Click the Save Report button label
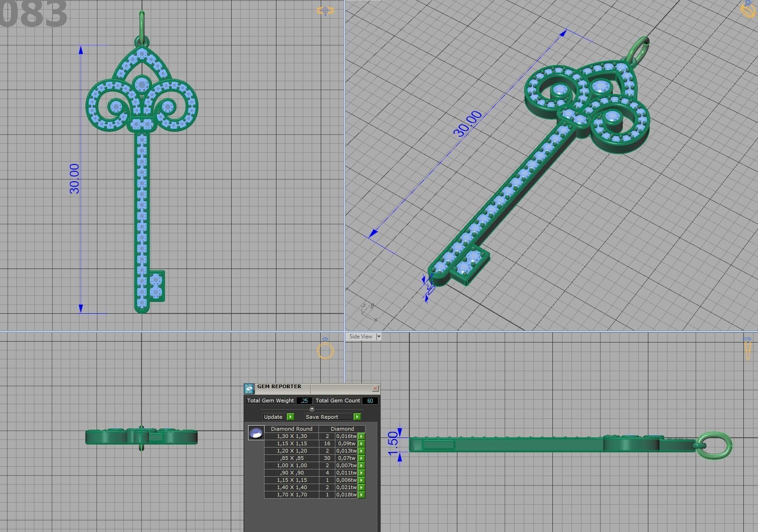Screen dimensions: 758x532 tap(322, 417)
